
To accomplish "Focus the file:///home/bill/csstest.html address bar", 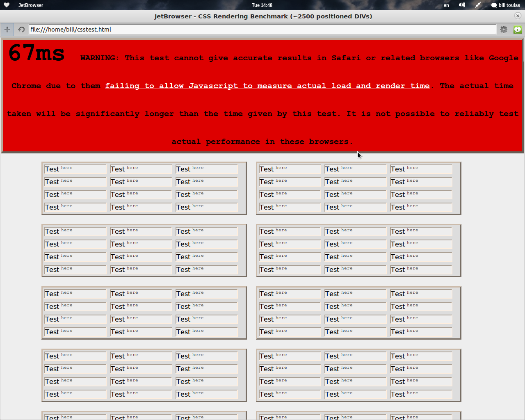I will point(262,30).
